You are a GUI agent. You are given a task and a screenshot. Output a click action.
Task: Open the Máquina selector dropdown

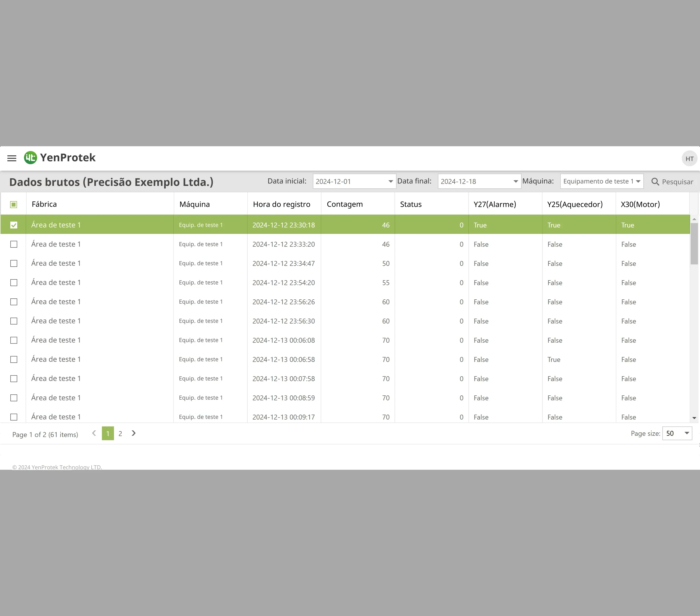(x=638, y=181)
